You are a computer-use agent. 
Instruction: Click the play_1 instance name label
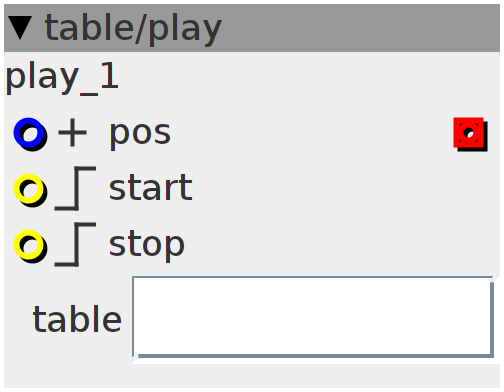62,79
